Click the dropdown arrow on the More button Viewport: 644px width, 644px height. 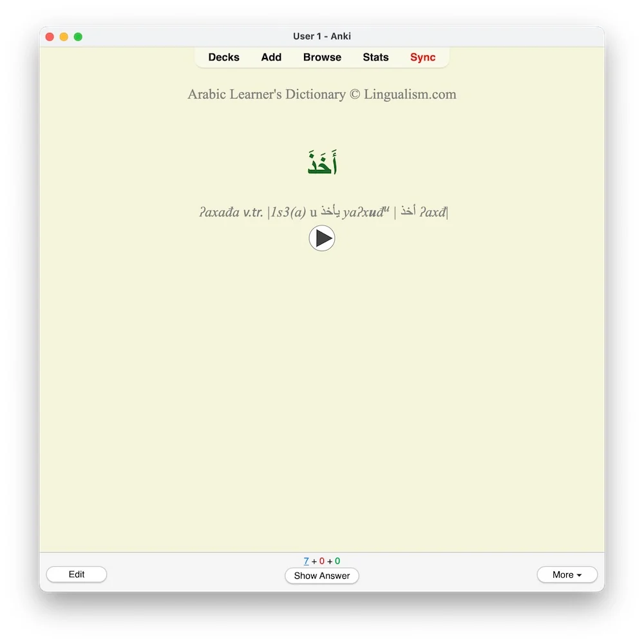[x=579, y=575]
